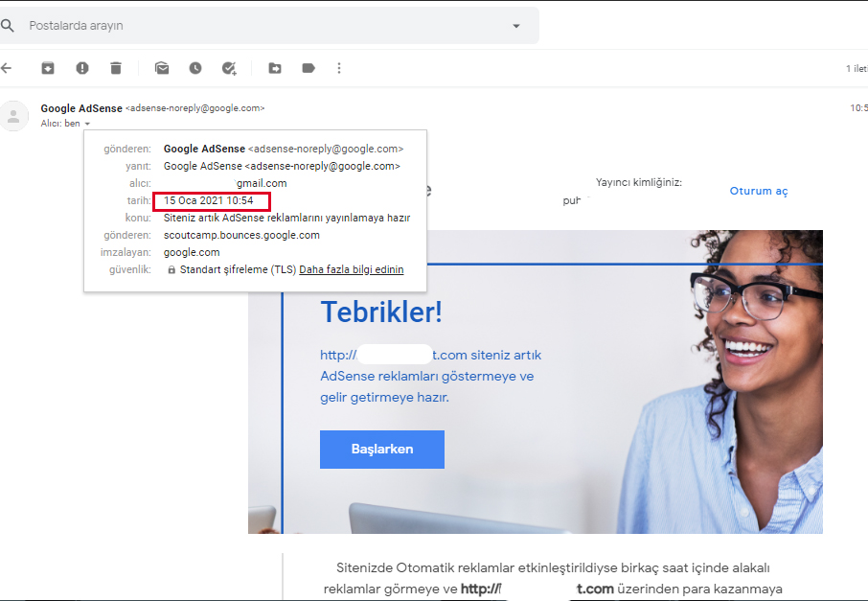Click the 'Başlarken' button
This screenshot has height=601, width=868.
[382, 450]
